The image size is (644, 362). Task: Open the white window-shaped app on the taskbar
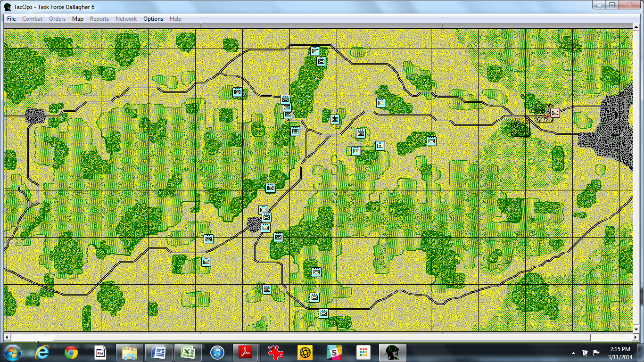click(100, 352)
